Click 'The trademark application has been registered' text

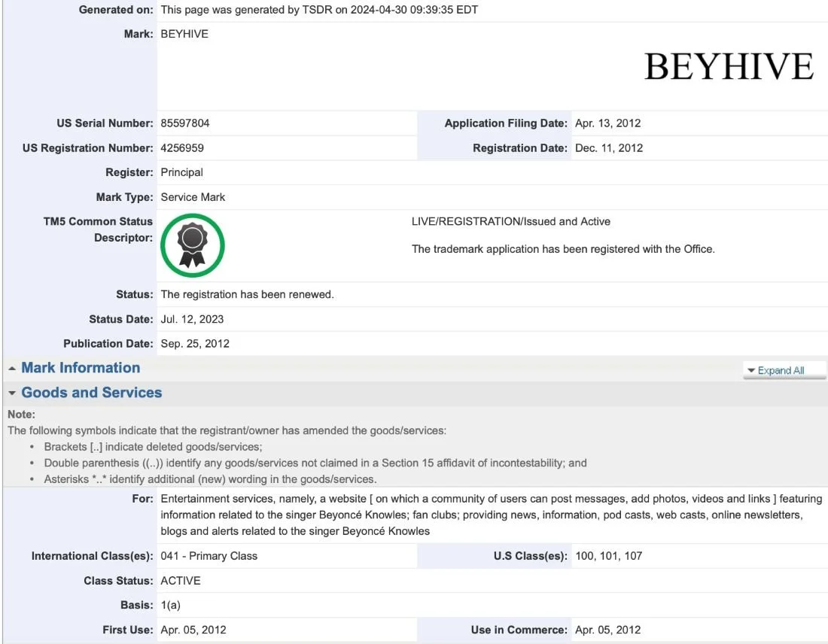tap(563, 249)
